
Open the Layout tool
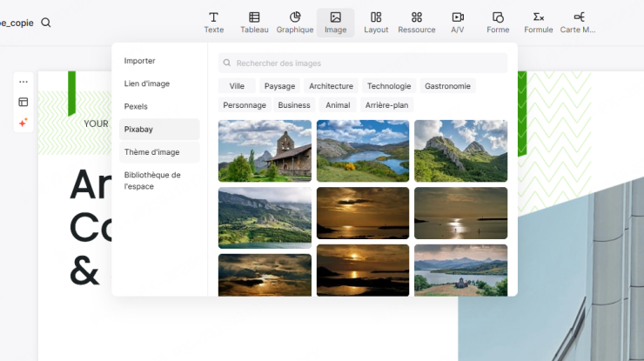click(376, 22)
